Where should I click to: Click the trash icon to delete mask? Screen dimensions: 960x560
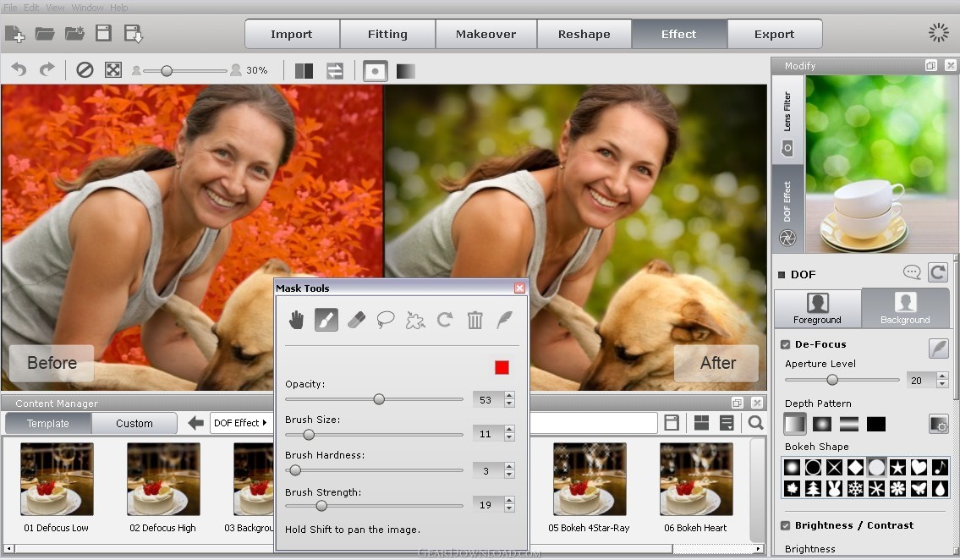pos(475,320)
